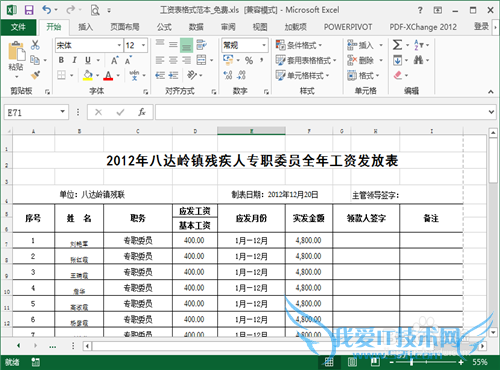Image resolution: width=500 pixels, height=370 pixels.
Task: Apply yellow fill color
Action: pos(88,75)
